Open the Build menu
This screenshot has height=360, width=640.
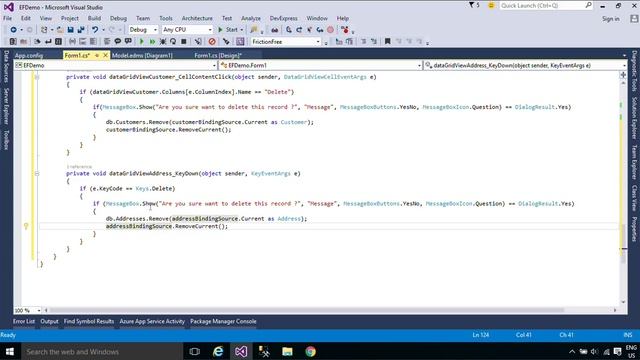pos(94,18)
